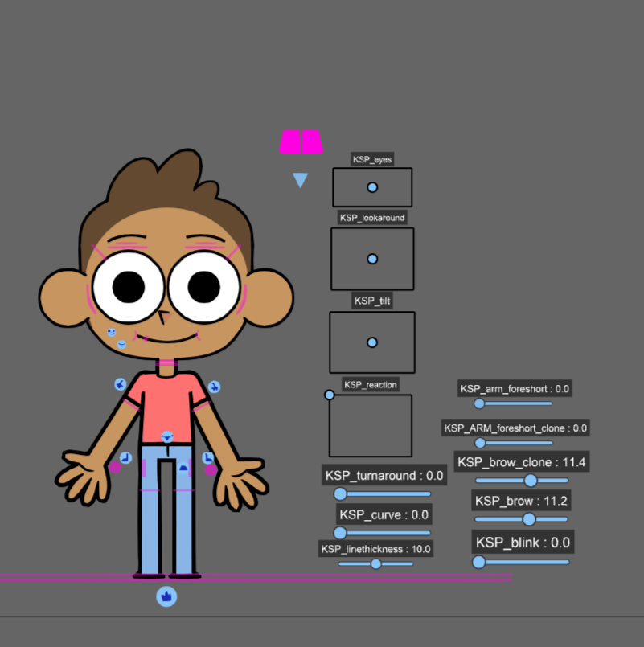The width and height of the screenshot is (644, 647).
Task: Click the KSP_blink slider handle
Action: coord(478,562)
